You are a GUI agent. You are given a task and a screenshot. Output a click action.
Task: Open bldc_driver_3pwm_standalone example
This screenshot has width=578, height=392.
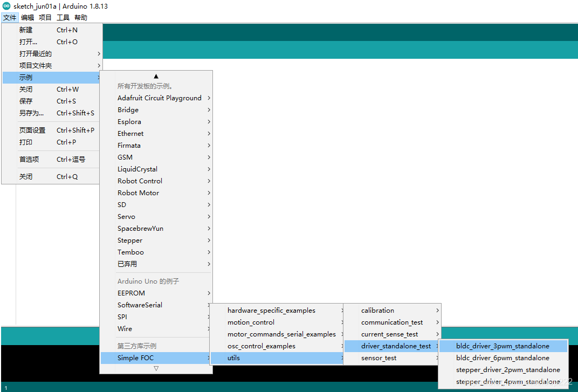coord(504,346)
